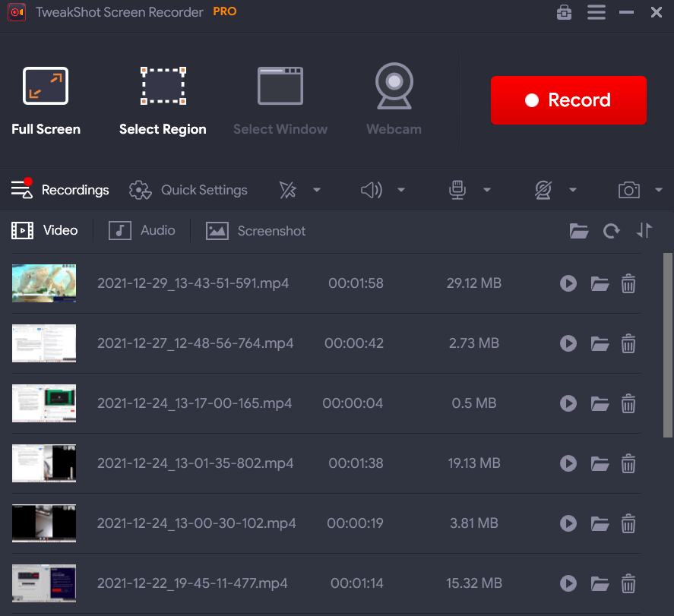Click the crossed-out webcam overlay icon
This screenshot has height=616, width=674.
(543, 190)
